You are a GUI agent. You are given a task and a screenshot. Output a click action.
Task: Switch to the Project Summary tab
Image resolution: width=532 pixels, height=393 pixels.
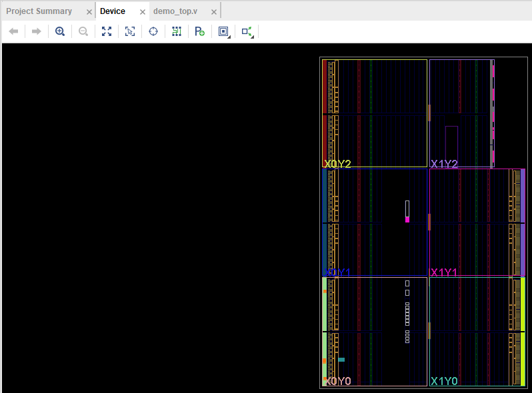pos(39,11)
